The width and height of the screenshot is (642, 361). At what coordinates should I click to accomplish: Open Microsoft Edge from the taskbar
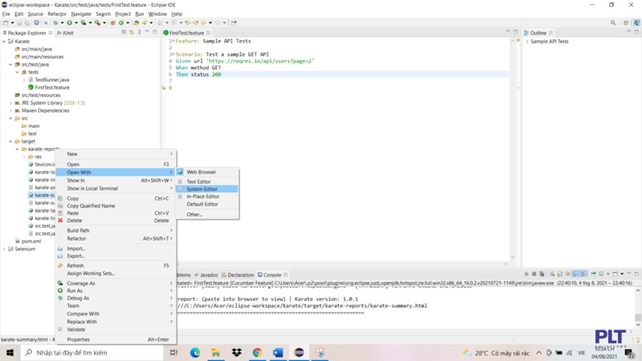195,352
